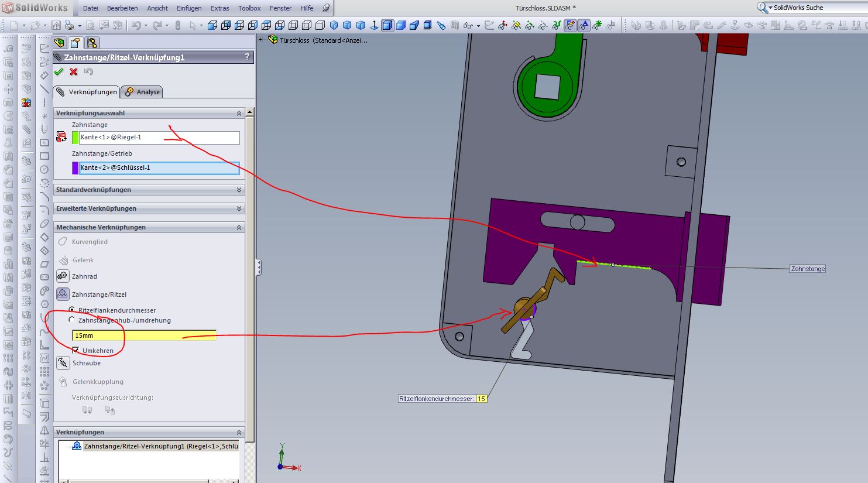
Task: Click the 15mm diameter input field
Action: [x=144, y=335]
